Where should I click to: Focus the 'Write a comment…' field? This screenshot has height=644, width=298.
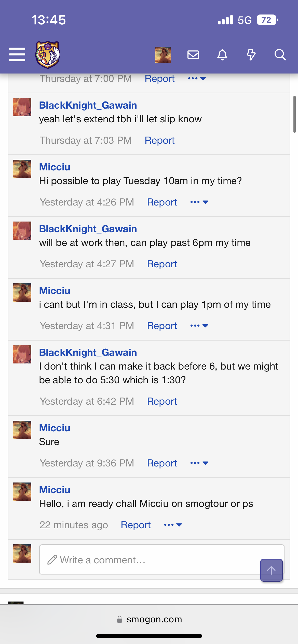[148, 560]
